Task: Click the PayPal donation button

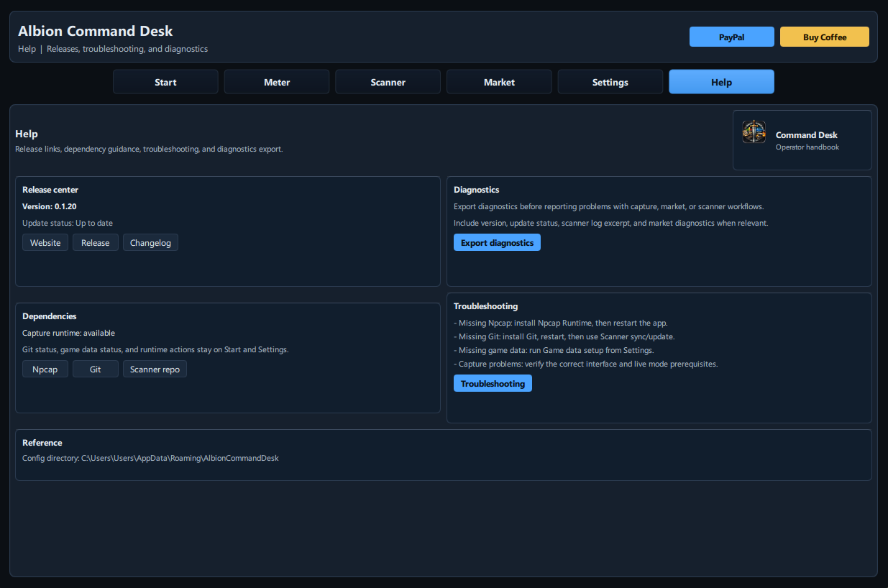Action: tap(731, 36)
